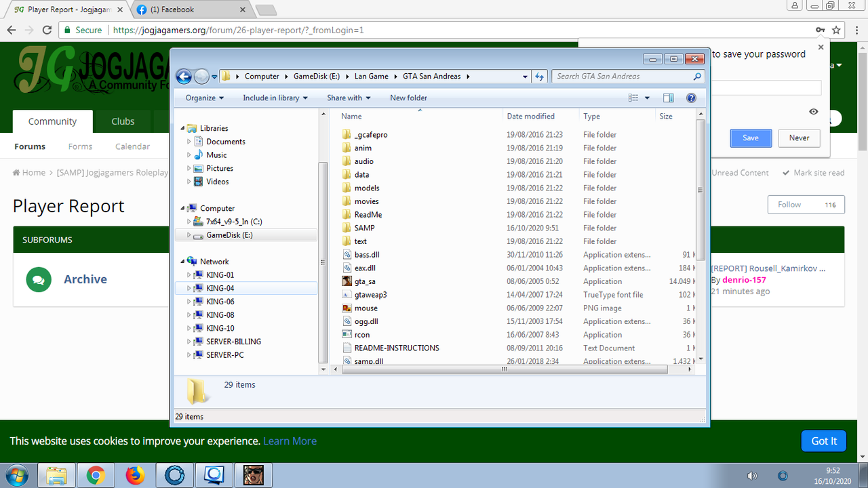Select SERVER-BILLING in the Network tree
This screenshot has height=488, width=868.
(233, 342)
